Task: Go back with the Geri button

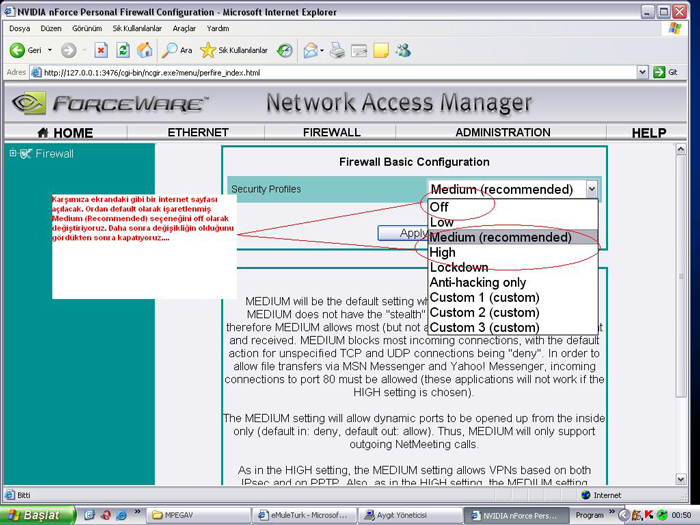Action: point(25,50)
